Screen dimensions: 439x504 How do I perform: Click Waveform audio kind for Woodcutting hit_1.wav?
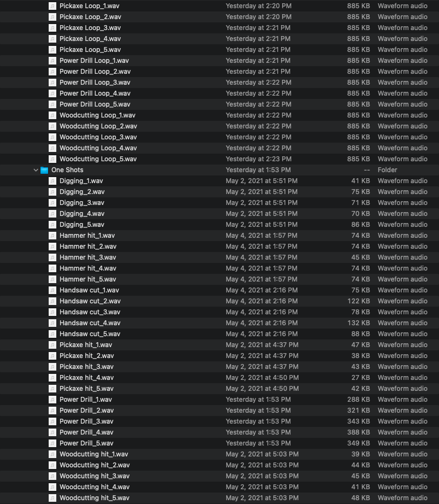402,454
